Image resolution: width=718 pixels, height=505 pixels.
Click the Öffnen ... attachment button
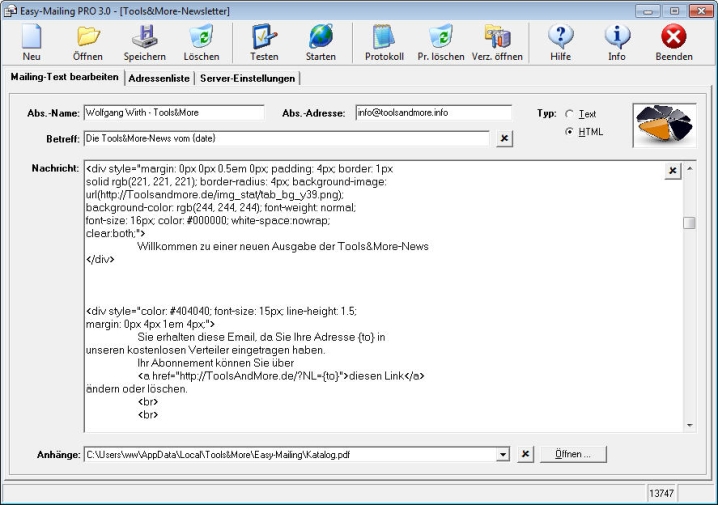pos(574,455)
